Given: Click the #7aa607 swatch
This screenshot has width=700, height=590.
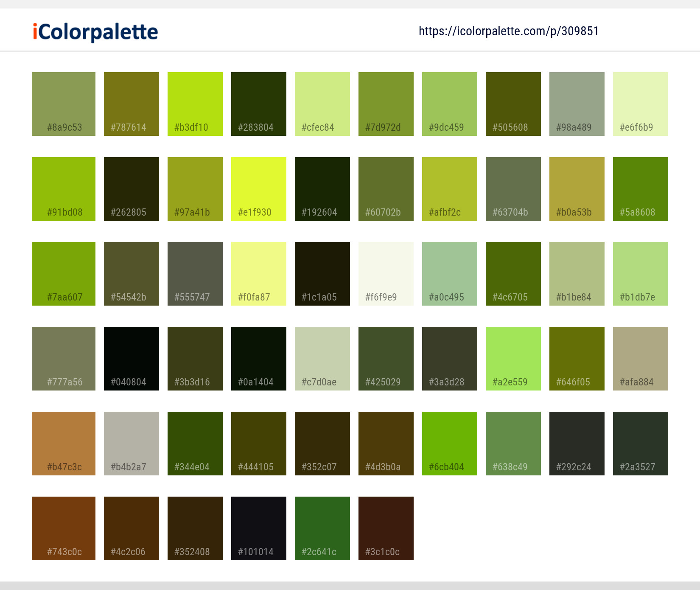Looking at the screenshot, I should coord(64,274).
